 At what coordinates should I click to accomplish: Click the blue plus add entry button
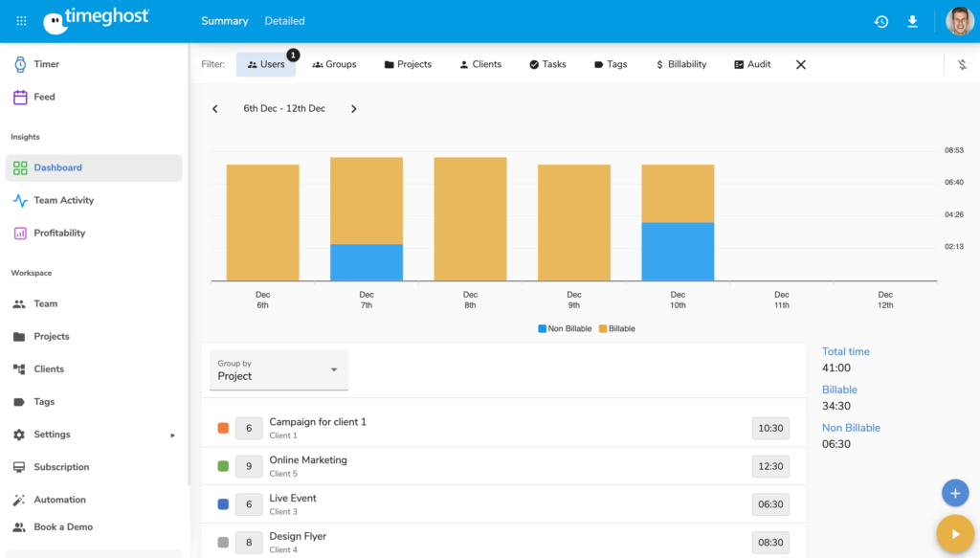pyautogui.click(x=954, y=493)
